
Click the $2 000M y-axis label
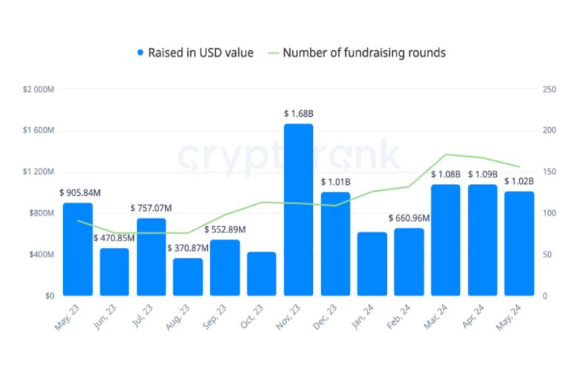pos(38,90)
